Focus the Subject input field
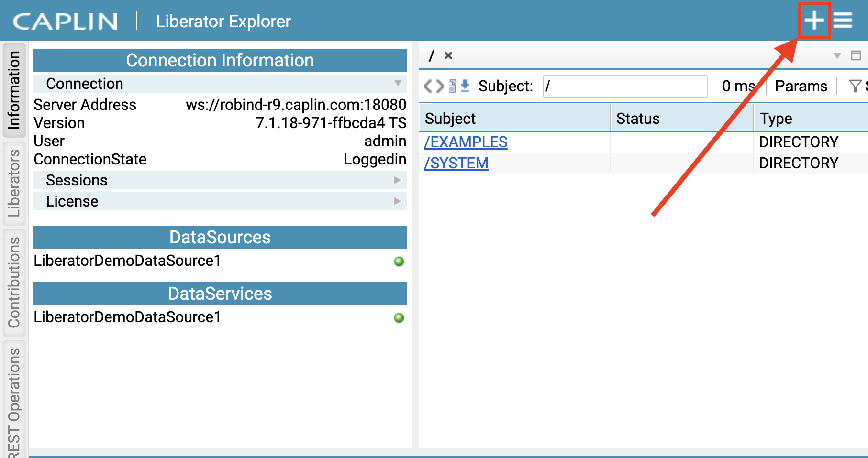The height and width of the screenshot is (458, 868). [x=625, y=86]
